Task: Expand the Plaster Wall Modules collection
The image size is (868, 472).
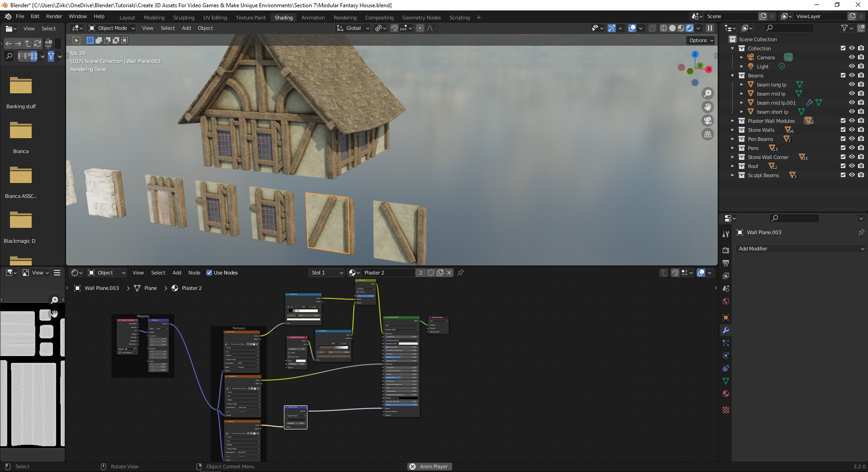Action: 733,121
